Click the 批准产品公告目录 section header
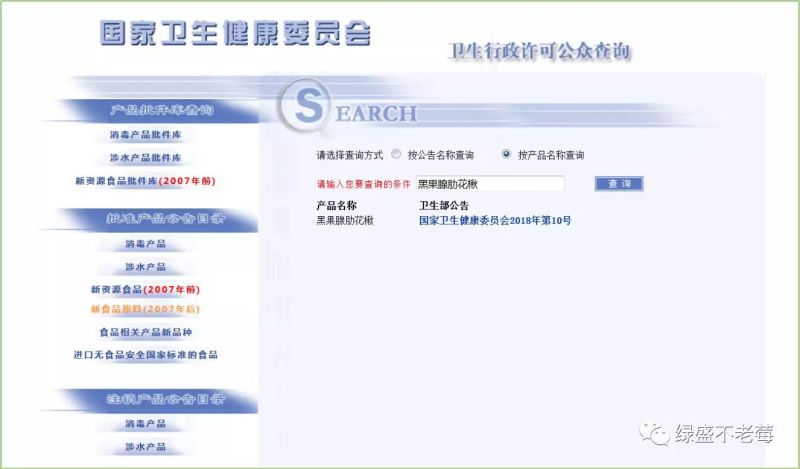 (x=164, y=219)
